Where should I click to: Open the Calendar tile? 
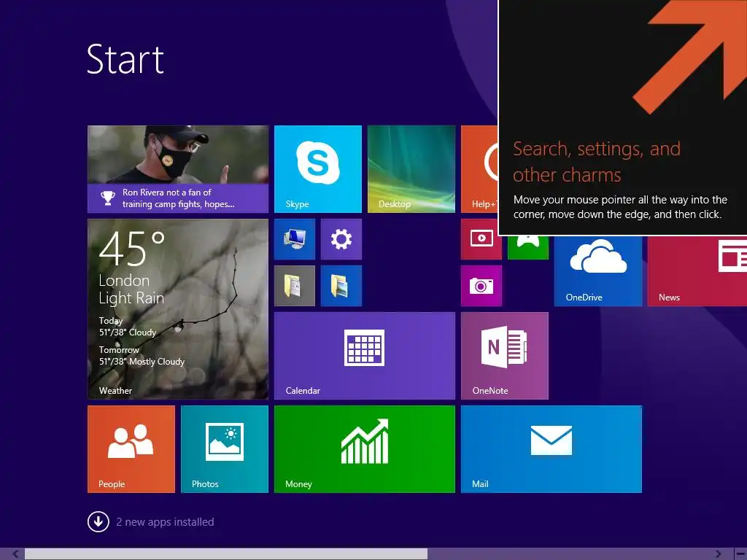coord(365,356)
